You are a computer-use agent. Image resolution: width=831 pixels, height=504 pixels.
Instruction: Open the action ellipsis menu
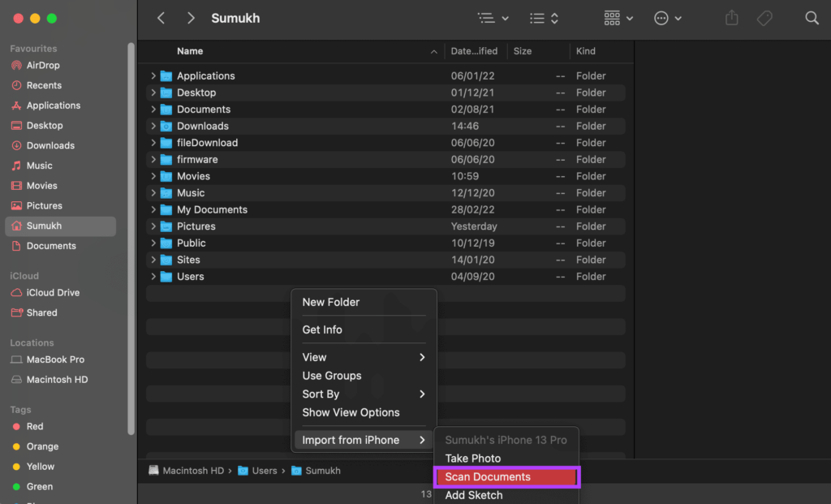667,18
